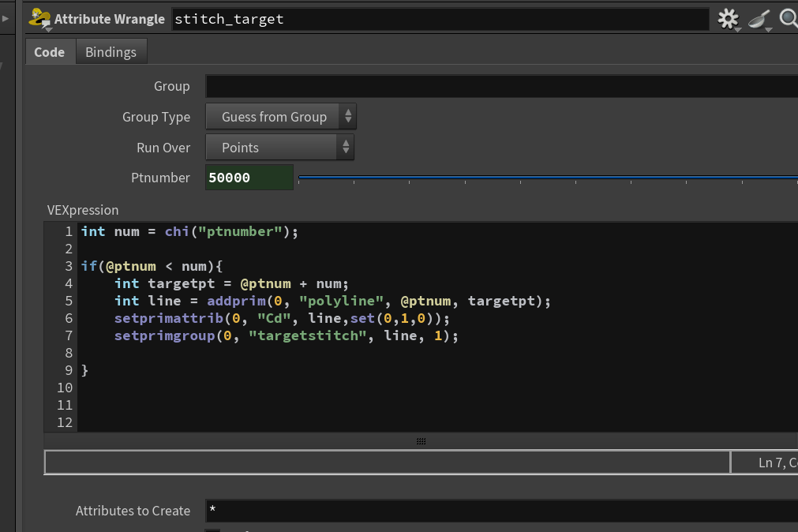Click the brush tool icon in header
The image size is (798, 532).
tap(759, 20)
